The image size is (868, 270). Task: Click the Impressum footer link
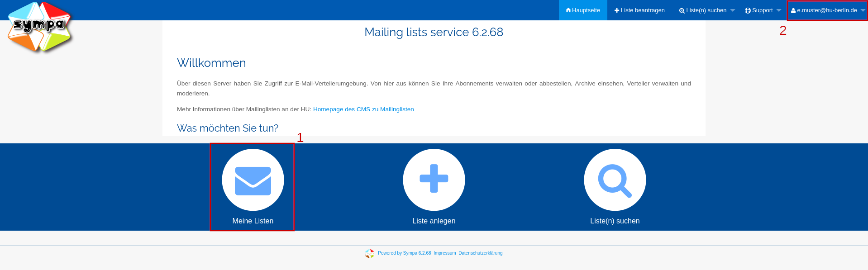coord(444,253)
